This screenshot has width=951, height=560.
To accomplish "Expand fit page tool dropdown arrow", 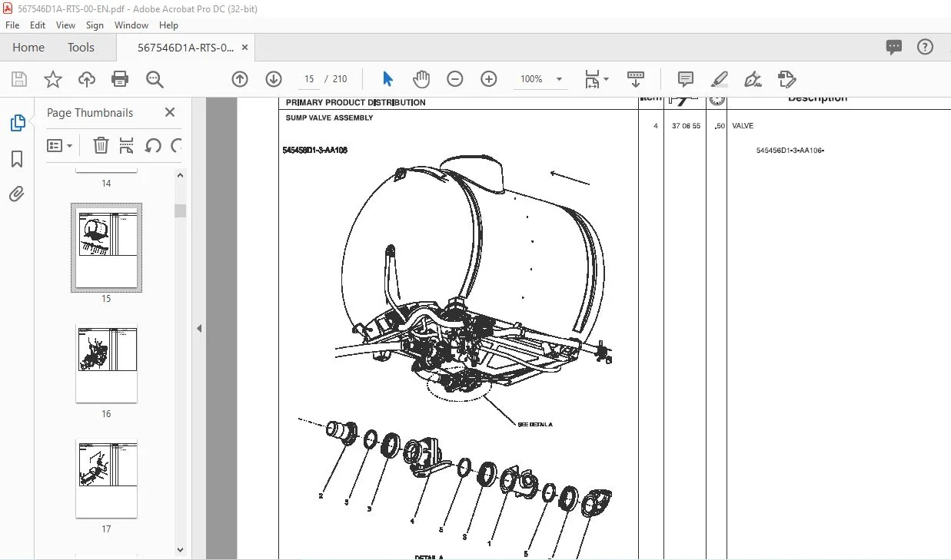I will click(x=607, y=79).
